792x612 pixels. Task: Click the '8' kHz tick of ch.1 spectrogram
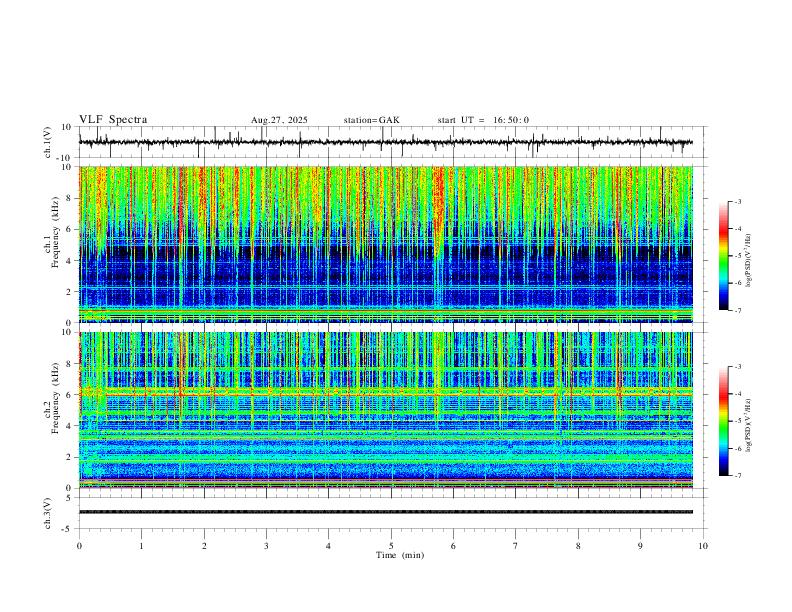pos(71,198)
